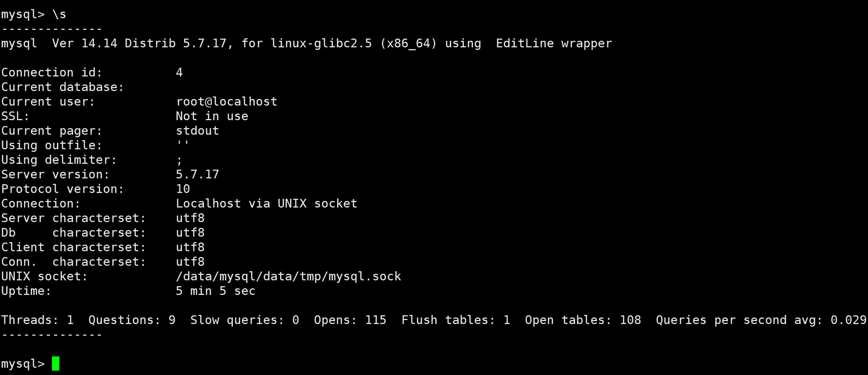The height and width of the screenshot is (375, 868).
Task: Click the stdout pager value
Action: 197,131
